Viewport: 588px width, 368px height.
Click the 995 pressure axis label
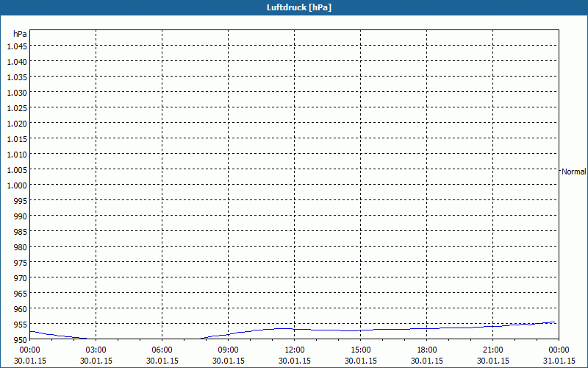[x=21, y=201]
